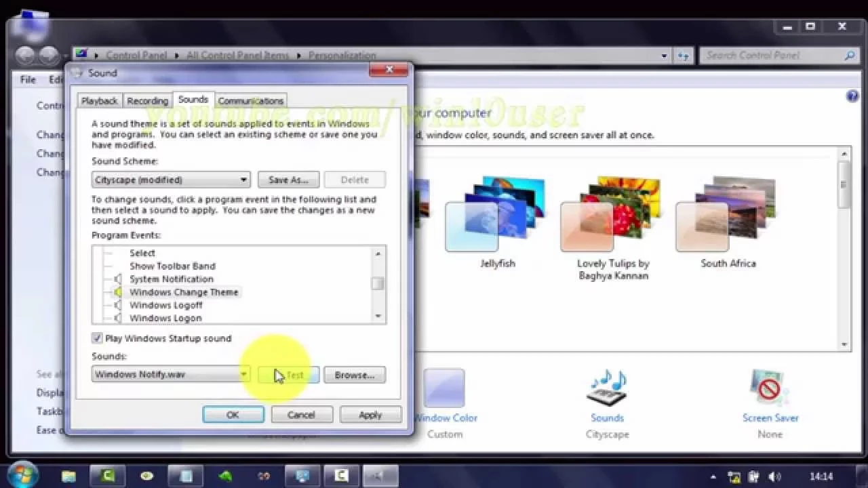This screenshot has height=488, width=868.
Task: Open the recent pages arrow beside the forward button
Action: point(66,56)
